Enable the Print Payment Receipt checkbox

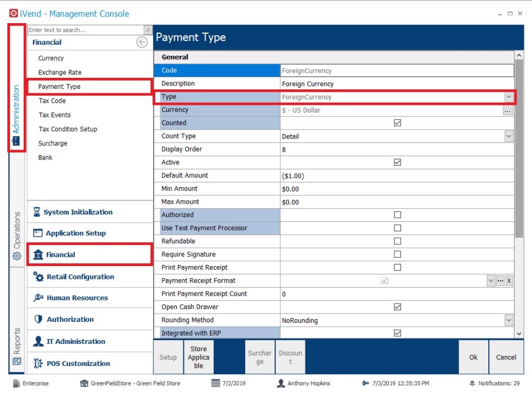coord(398,268)
